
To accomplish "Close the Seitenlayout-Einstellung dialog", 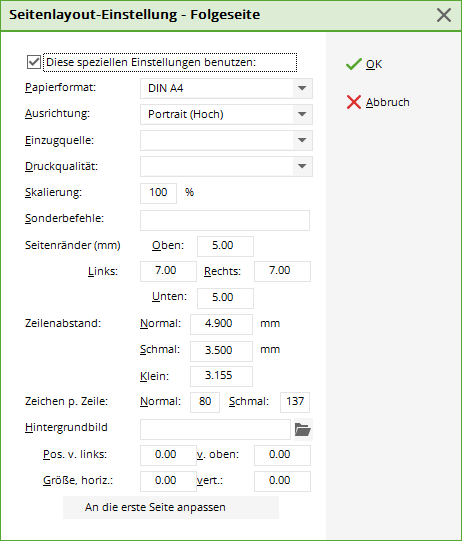I will (444, 15).
